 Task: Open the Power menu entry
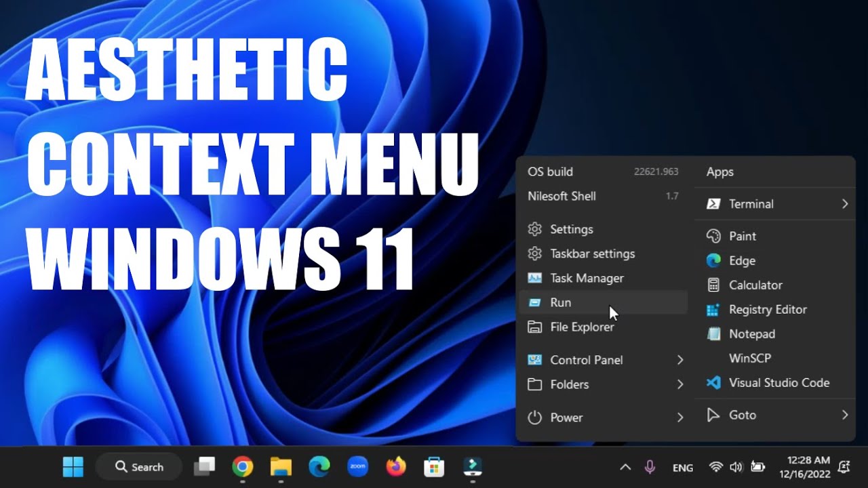[x=604, y=418]
